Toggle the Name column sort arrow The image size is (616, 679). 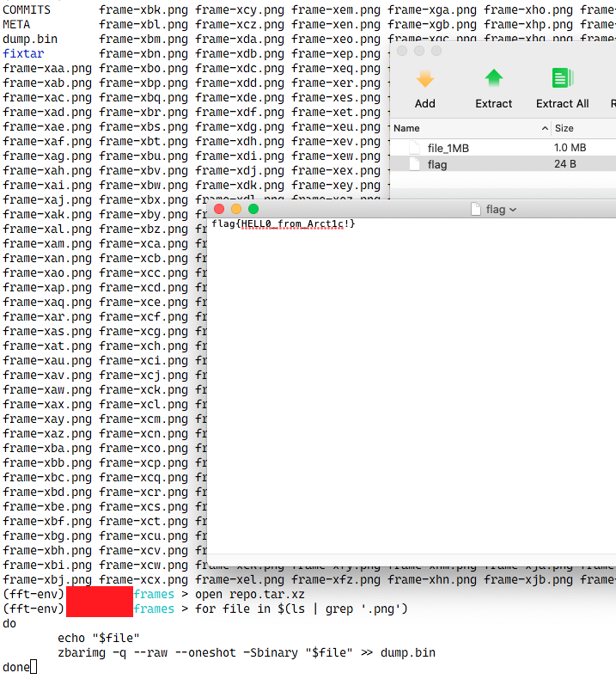tap(545, 128)
